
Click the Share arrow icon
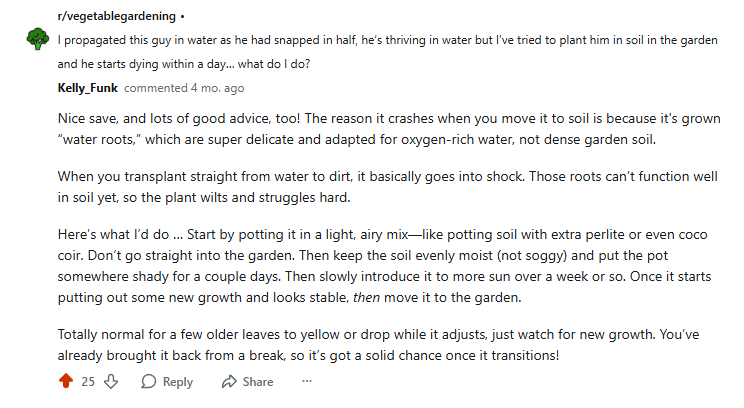(x=228, y=381)
